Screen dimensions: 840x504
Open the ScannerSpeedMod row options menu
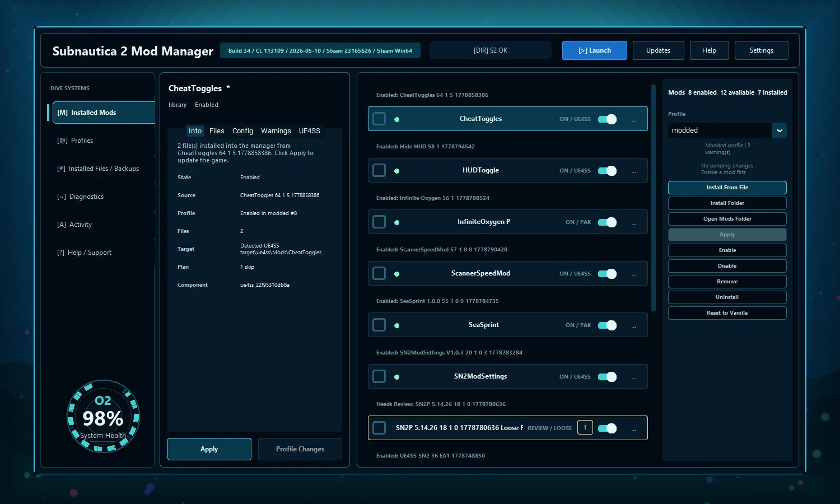633,274
